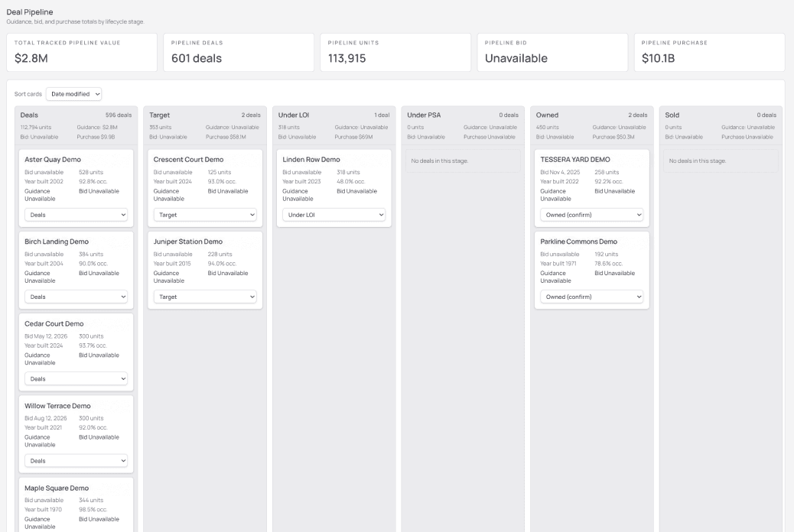Open stage dropdown on Aster Quay Demo card
This screenshot has height=532, width=794.
(x=76, y=215)
